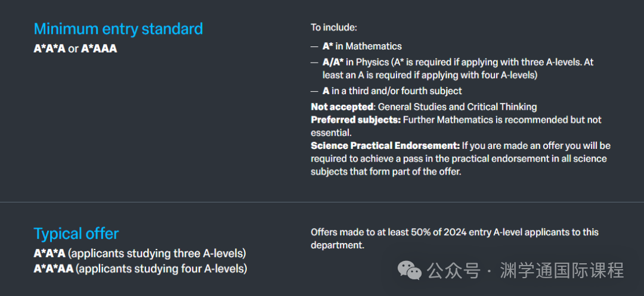Click "General Studies and Critical Thinking" text
Image resolution: width=644 pixels, height=296 pixels.
click(457, 107)
